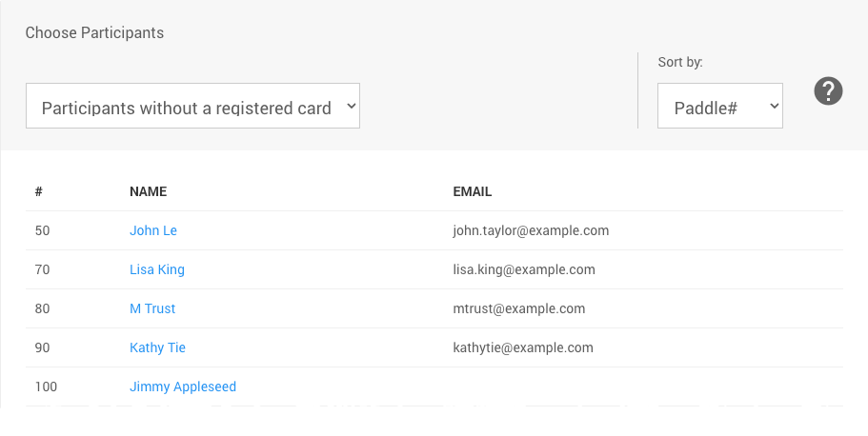Select paddle number 70 row cell
Screen dimensions: 868x436
(x=42, y=269)
